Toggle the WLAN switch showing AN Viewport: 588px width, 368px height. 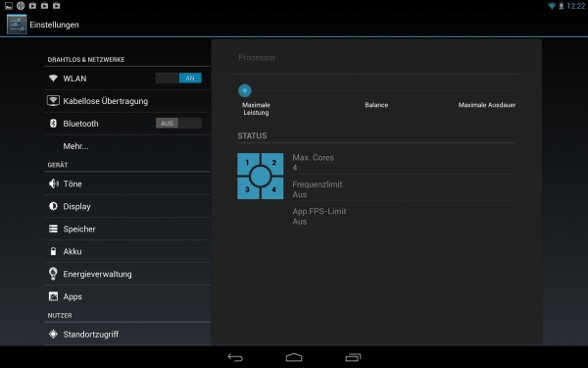178,79
